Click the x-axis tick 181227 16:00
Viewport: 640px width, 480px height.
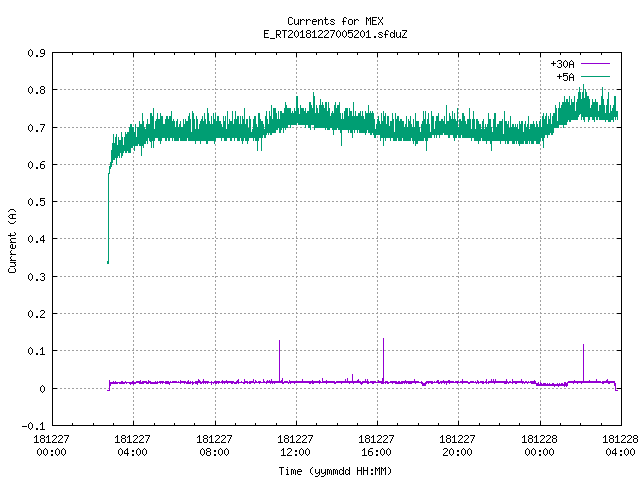376,446
